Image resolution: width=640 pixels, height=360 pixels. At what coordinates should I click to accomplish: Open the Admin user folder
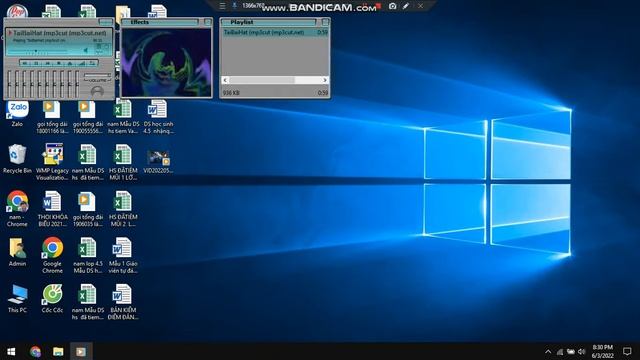pos(17,252)
